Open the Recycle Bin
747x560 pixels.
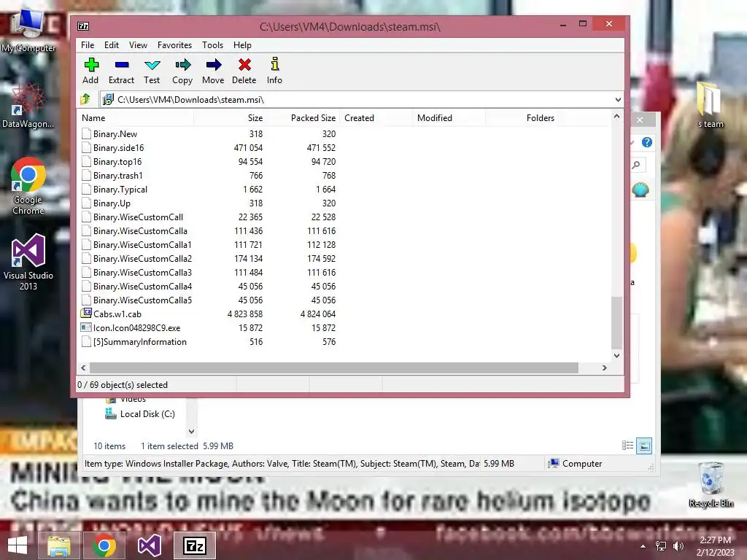[x=711, y=484]
